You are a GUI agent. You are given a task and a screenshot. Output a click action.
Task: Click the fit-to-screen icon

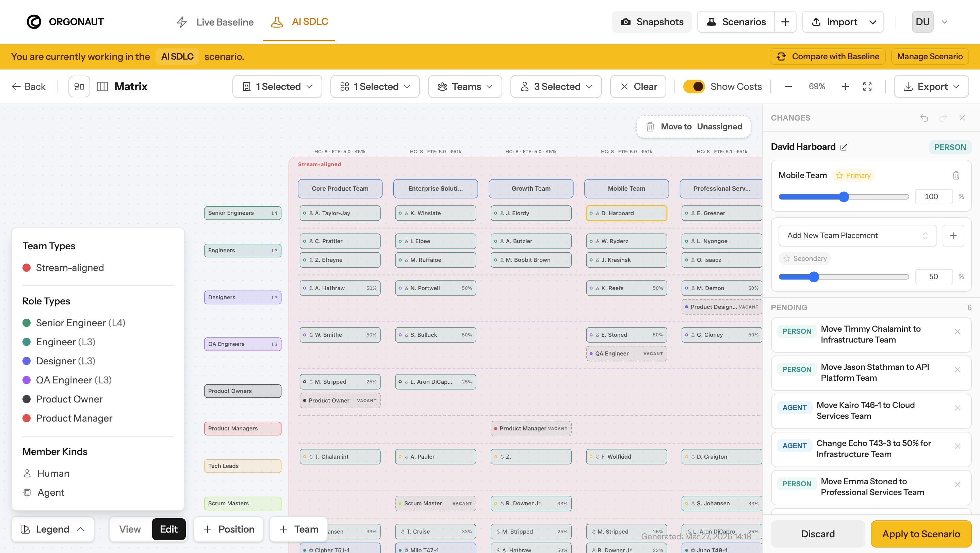point(867,87)
